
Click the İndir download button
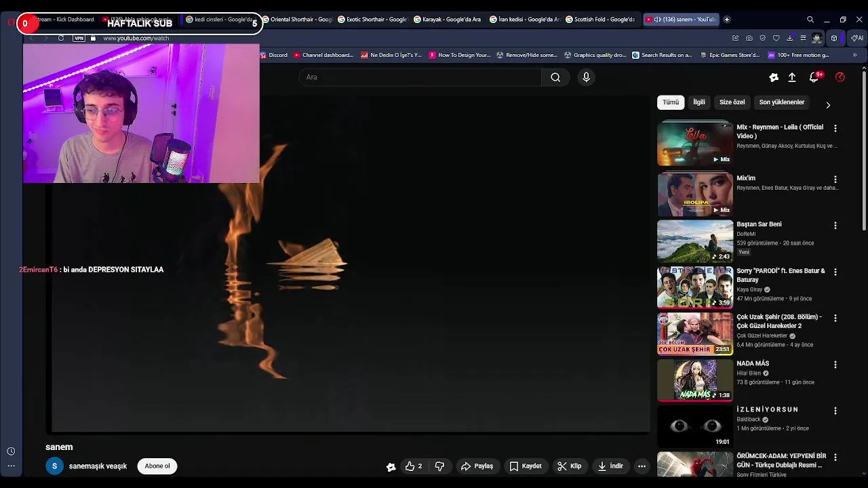click(610, 466)
